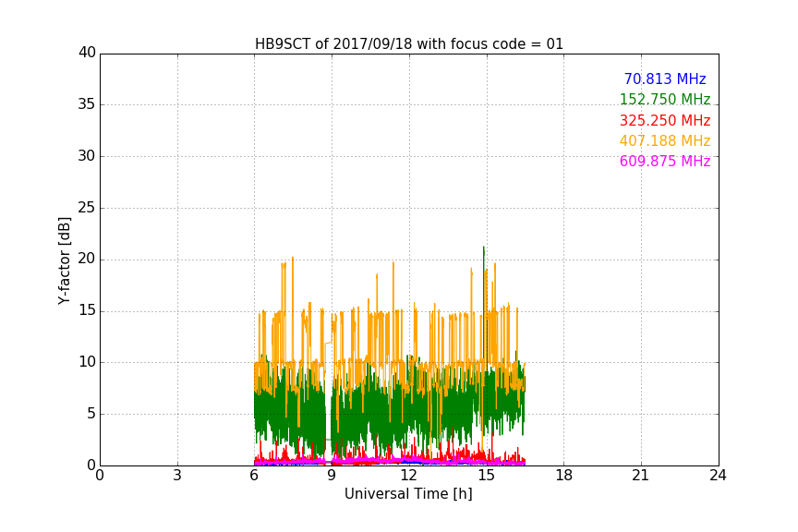Click the x-axis tick label 21
This screenshot has width=798, height=532.
click(x=641, y=476)
